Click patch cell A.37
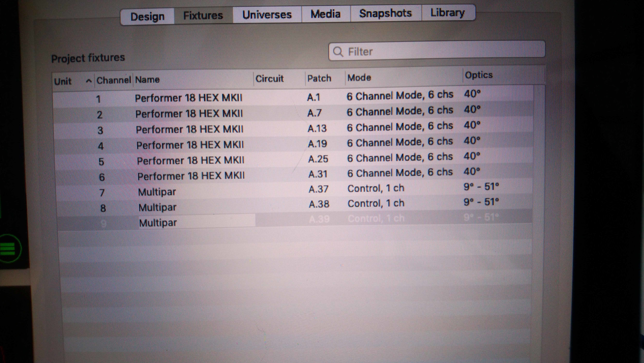This screenshot has width=644, height=363. (x=319, y=189)
